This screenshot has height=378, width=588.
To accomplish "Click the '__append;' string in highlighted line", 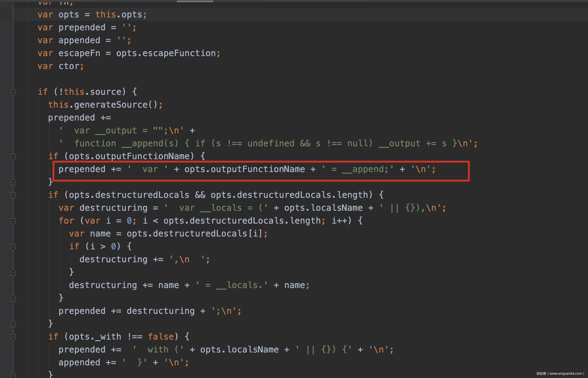I will pyautogui.click(x=365, y=169).
